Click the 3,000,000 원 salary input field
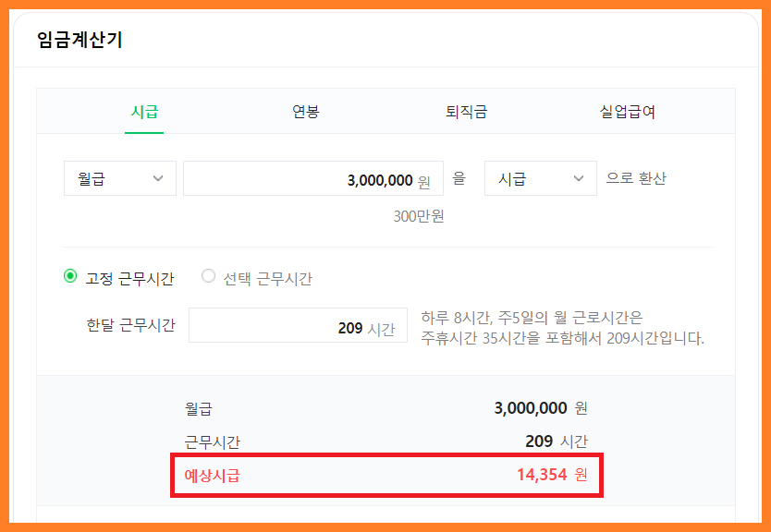771x532 pixels. (x=313, y=178)
